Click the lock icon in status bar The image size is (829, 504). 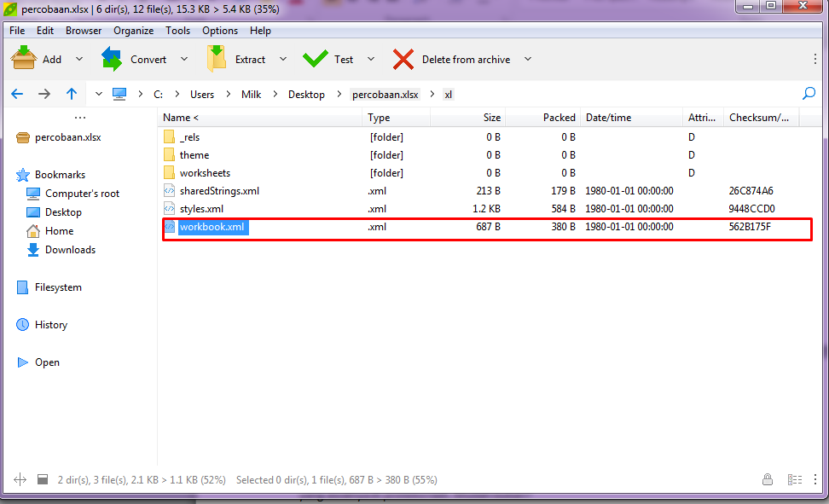coord(767,479)
